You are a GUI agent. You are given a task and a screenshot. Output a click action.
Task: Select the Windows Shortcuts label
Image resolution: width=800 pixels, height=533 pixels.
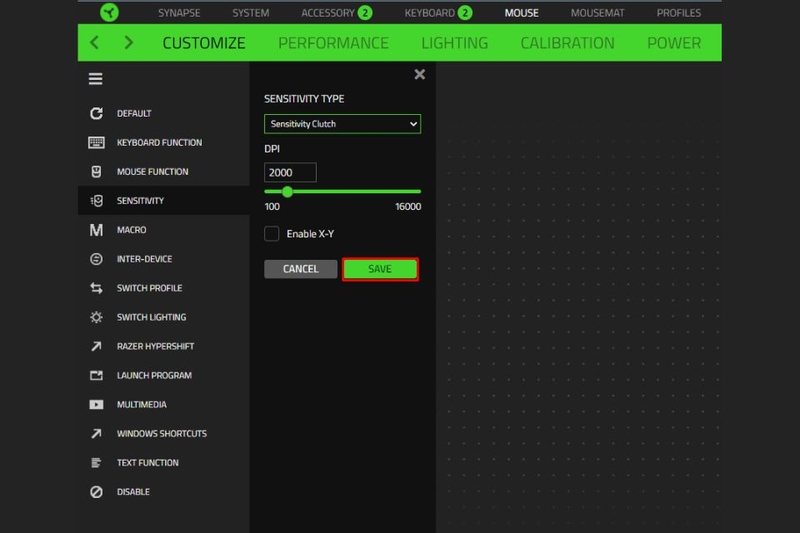162,434
